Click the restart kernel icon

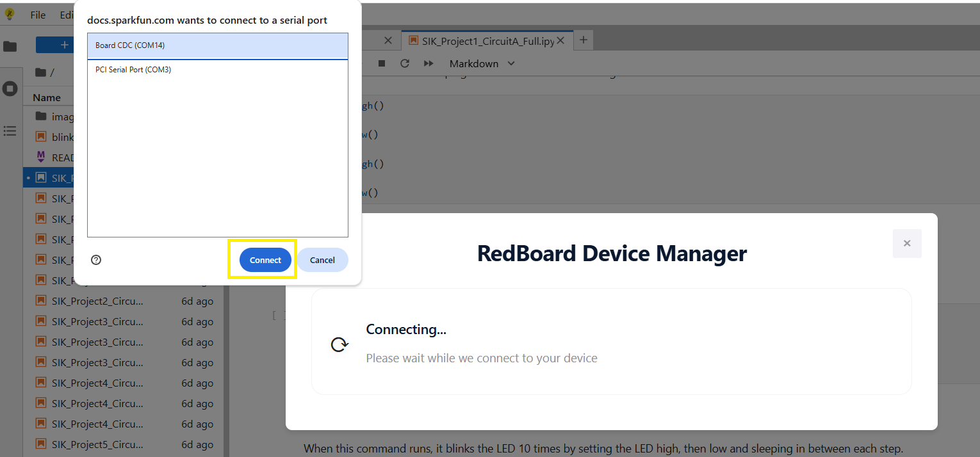[x=404, y=63]
